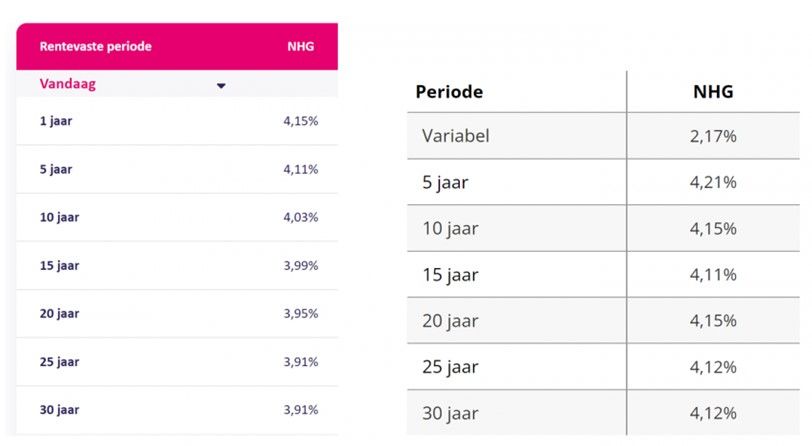This screenshot has width=812, height=446.
Task: Select the 1 jaar row
Action: click(x=56, y=121)
